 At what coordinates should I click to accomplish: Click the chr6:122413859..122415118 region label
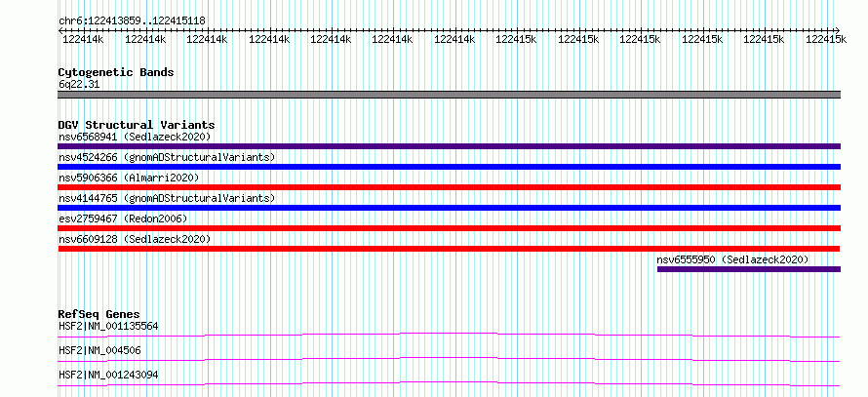coord(132,21)
